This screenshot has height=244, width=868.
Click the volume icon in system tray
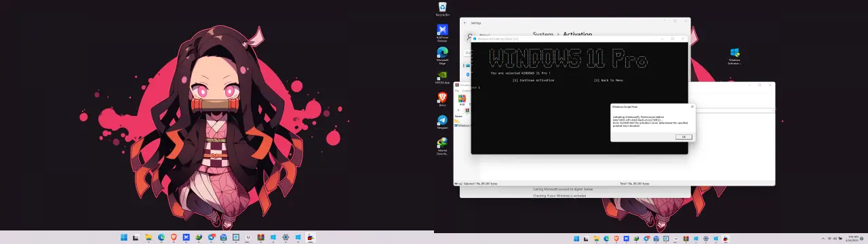pos(835,239)
